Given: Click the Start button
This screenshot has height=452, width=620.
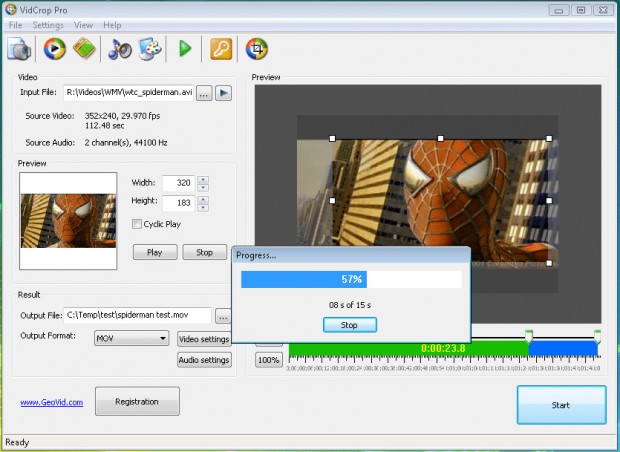Looking at the screenshot, I should tap(561, 405).
